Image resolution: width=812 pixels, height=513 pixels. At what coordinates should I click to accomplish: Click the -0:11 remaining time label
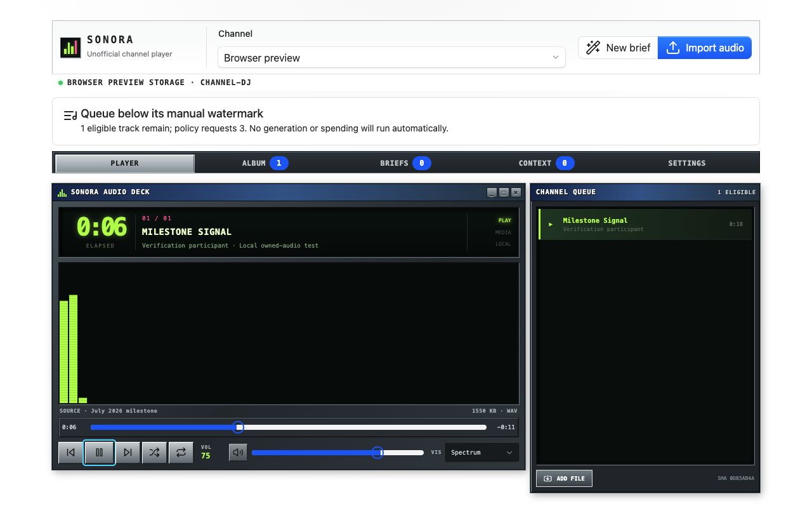(506, 427)
